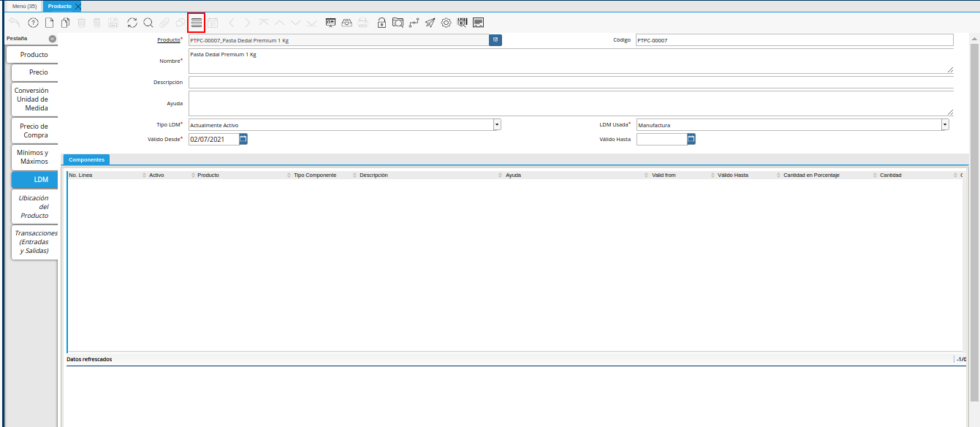Click the last toolbar icon with text lines

coord(479,23)
